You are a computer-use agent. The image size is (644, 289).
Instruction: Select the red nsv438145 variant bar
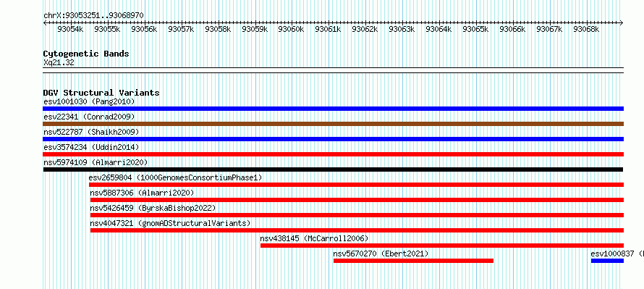442,246
